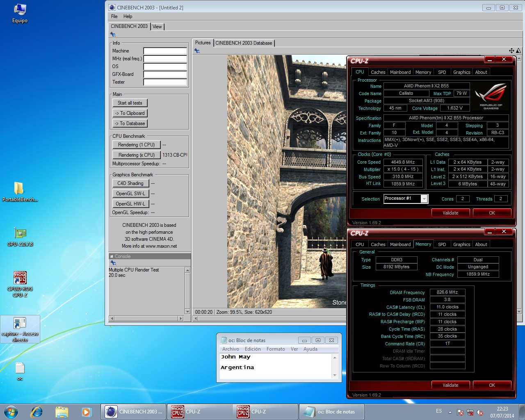
Task: Open Formato menu in Bloc de notas
Action: coord(276,349)
